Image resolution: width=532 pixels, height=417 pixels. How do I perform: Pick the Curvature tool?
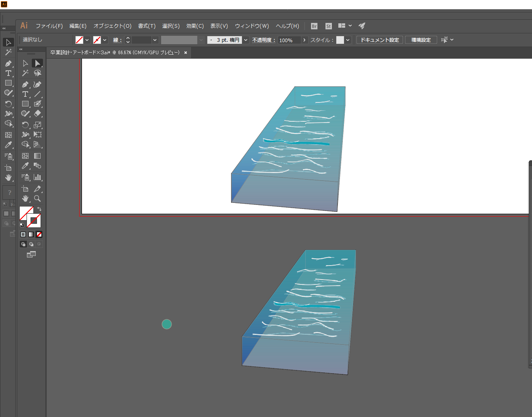click(37, 84)
